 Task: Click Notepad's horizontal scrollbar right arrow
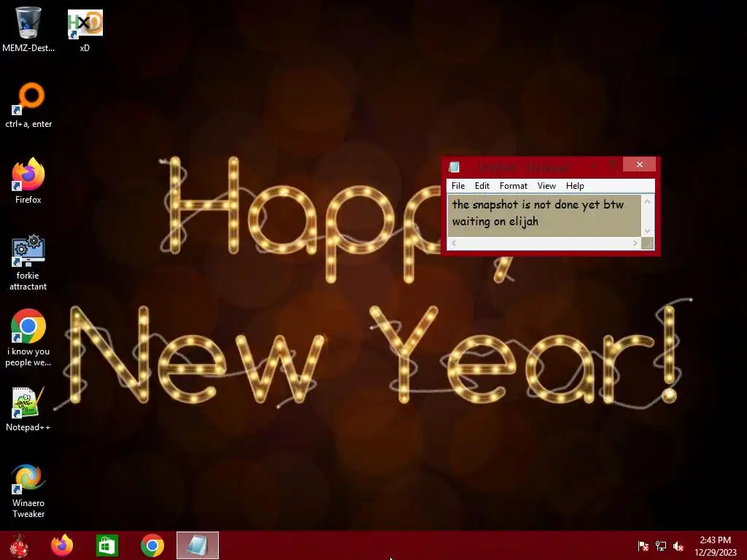(635, 244)
